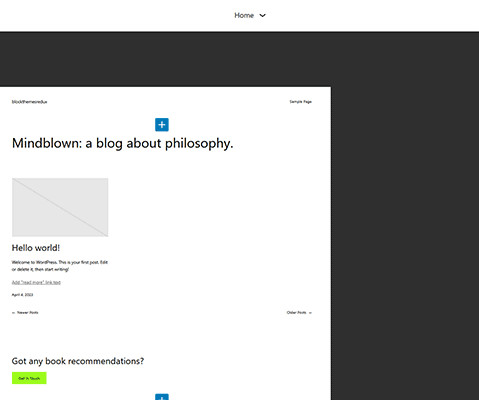Click the Add "read more" link text field
This screenshot has width=479, height=400.
coord(36,282)
